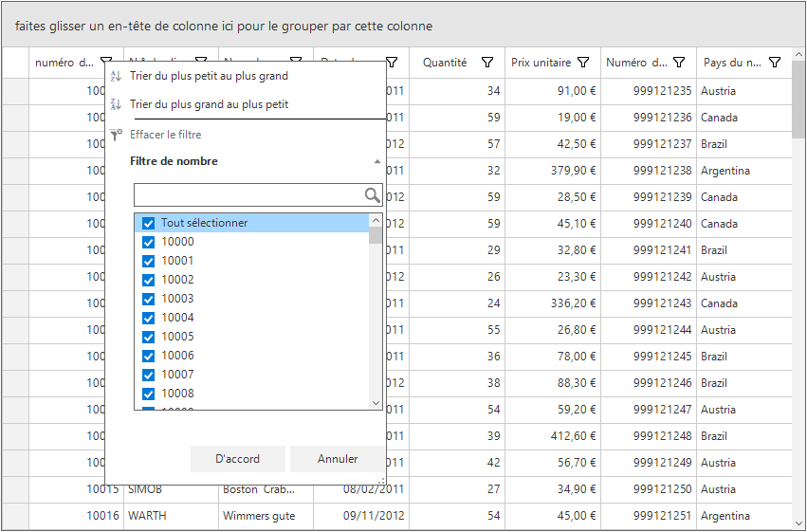Click the popup resize grip corner
807x532 pixels.
[381, 481]
